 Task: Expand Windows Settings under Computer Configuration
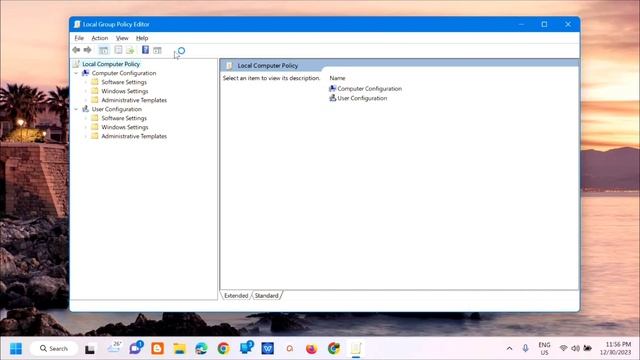(86, 91)
